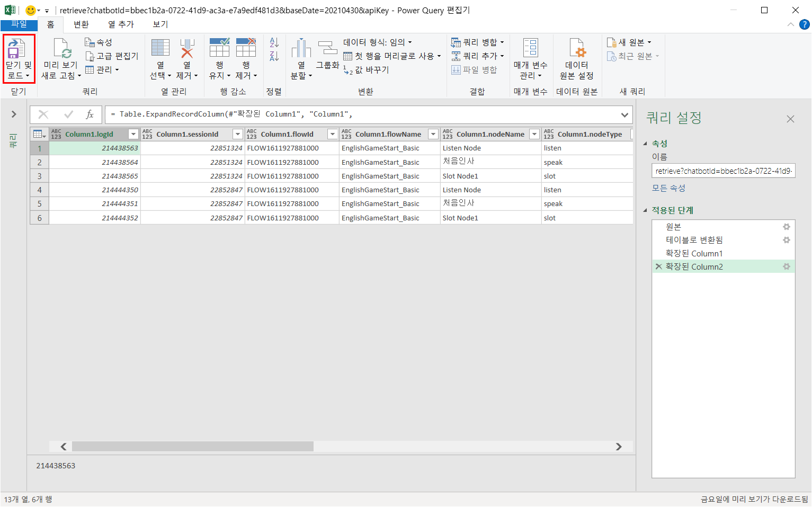Switch to the 열 추가 ribbon tab
Screen dimensions: 812x507
(x=121, y=24)
